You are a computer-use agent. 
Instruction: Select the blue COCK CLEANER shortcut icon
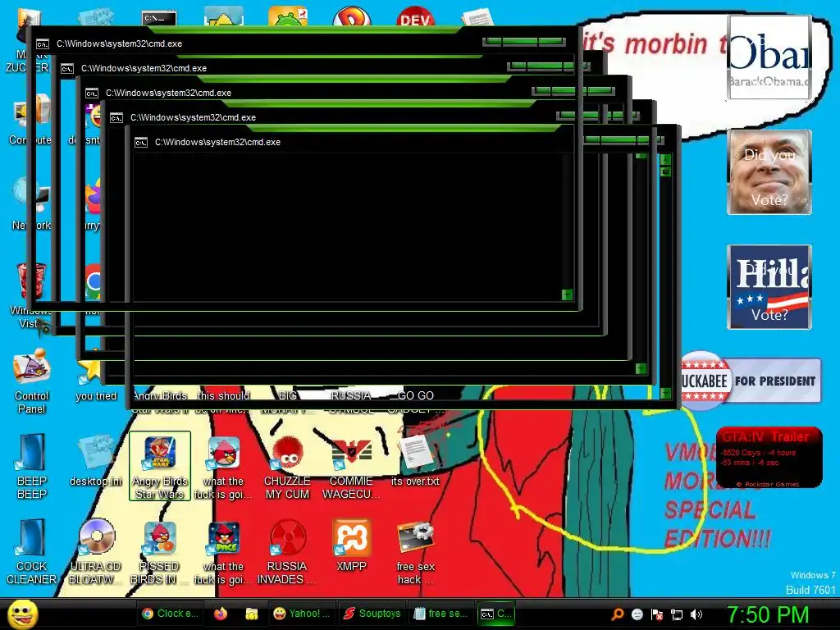32,537
